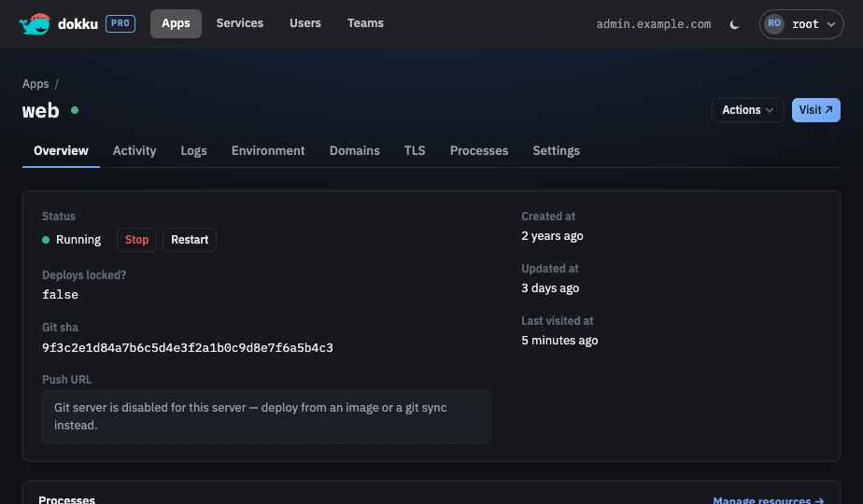Click the Apps breadcrumb link
This screenshot has height=504, width=863.
(x=35, y=84)
